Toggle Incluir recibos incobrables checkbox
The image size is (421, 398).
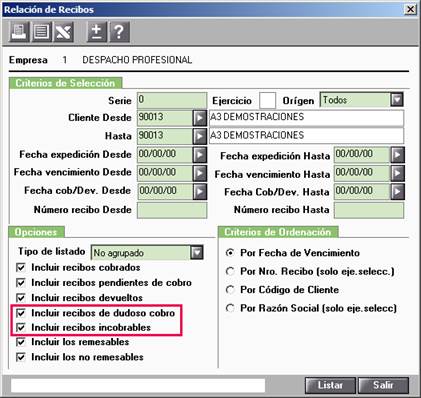point(21,327)
